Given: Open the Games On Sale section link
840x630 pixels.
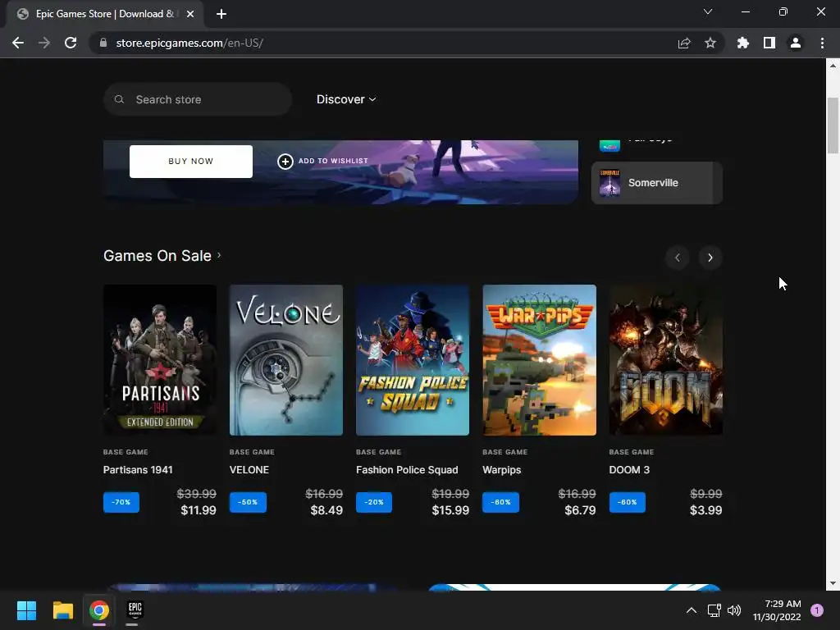Looking at the screenshot, I should (x=162, y=256).
